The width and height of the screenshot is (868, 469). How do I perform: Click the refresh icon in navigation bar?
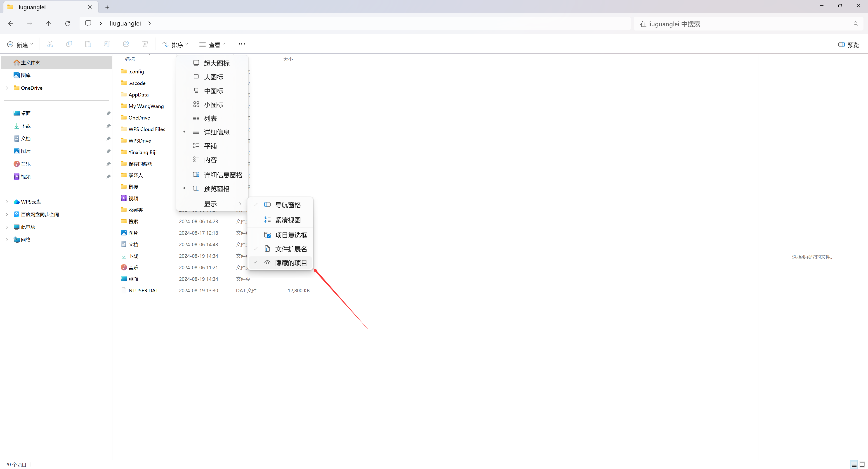tap(68, 23)
